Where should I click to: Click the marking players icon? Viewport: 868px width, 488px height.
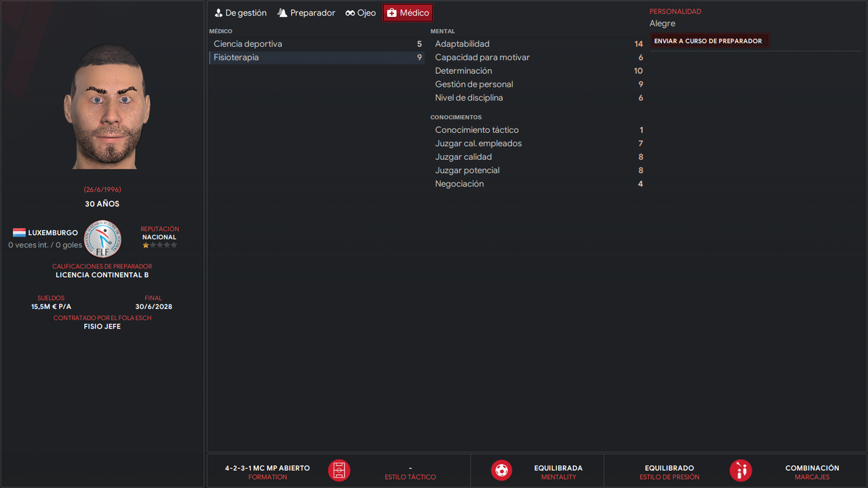(741, 470)
